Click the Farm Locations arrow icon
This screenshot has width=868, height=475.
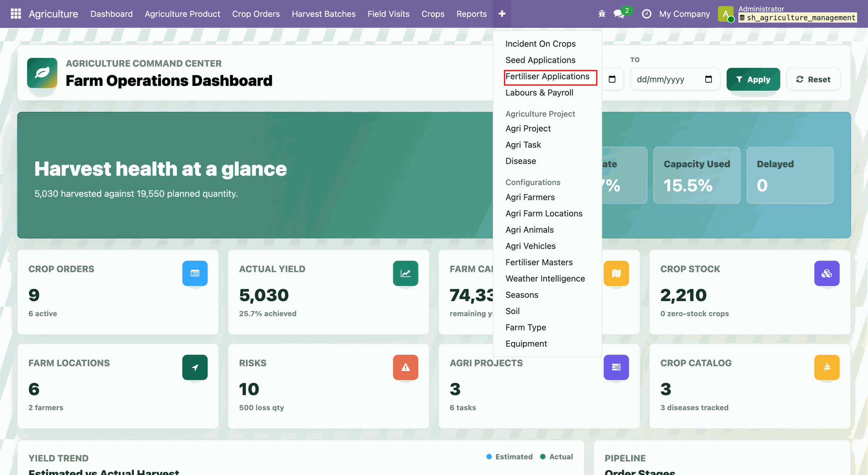click(195, 367)
